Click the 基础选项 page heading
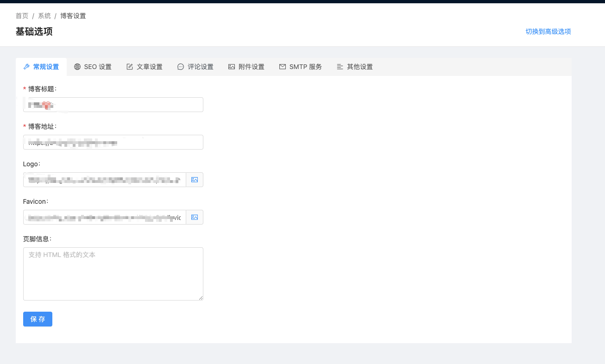The width and height of the screenshot is (605, 364). click(x=34, y=31)
